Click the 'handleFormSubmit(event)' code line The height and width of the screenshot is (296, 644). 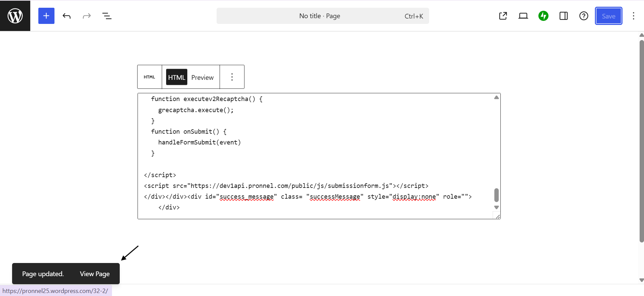point(199,142)
